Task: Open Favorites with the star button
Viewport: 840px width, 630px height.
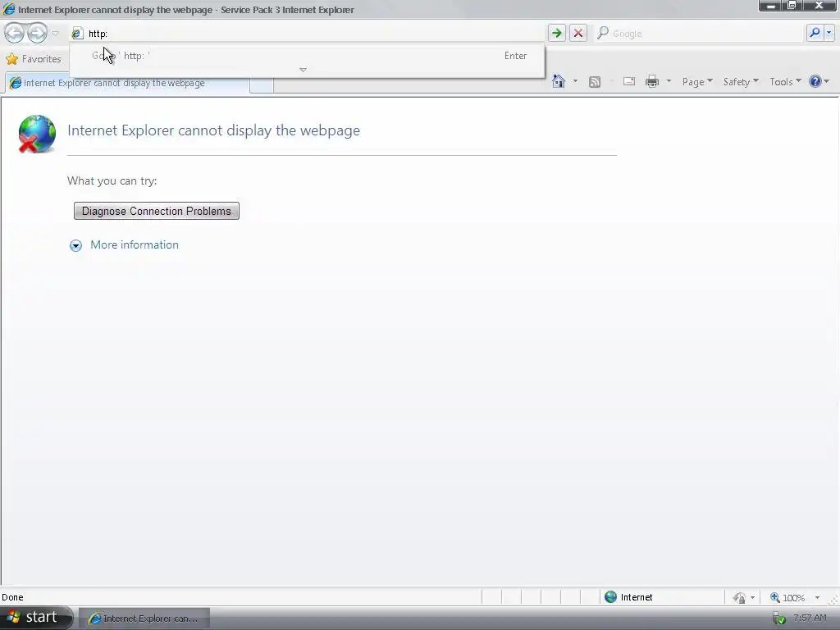Action: 33,59
